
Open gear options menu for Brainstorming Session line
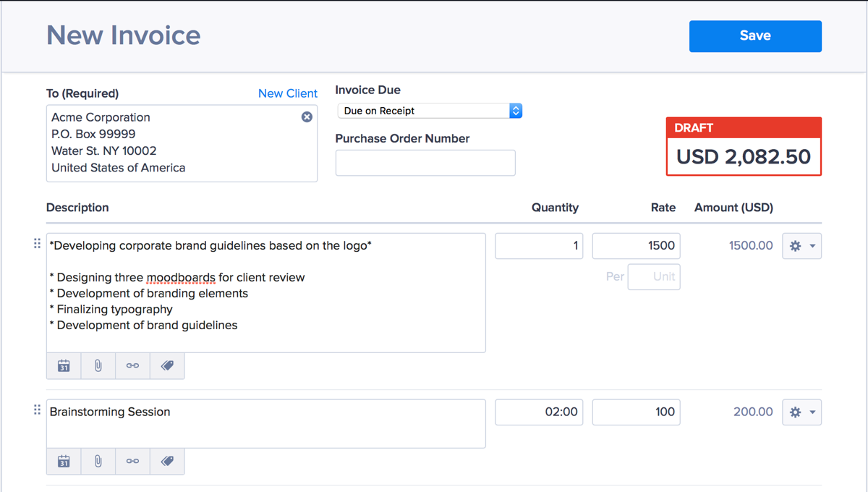801,412
